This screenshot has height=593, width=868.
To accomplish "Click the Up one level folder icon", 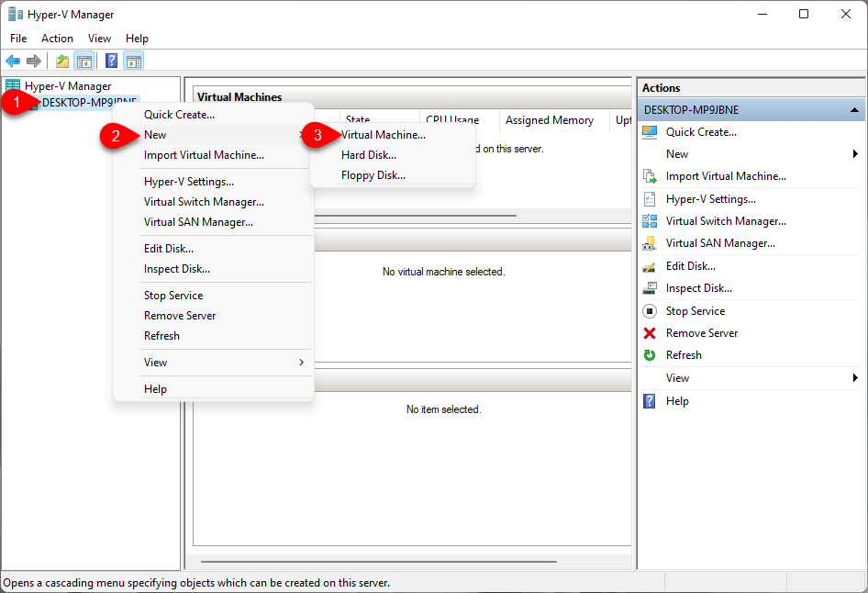I will [62, 61].
